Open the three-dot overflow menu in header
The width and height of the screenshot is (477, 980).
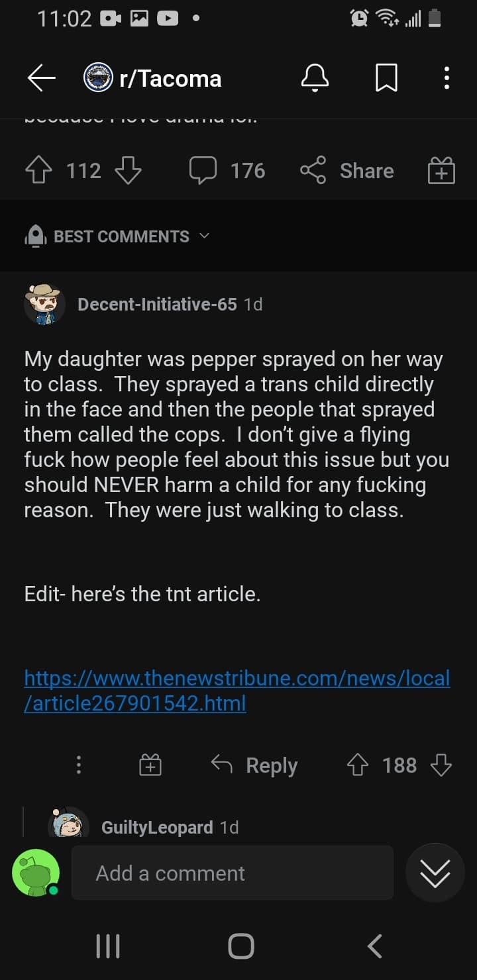click(447, 79)
